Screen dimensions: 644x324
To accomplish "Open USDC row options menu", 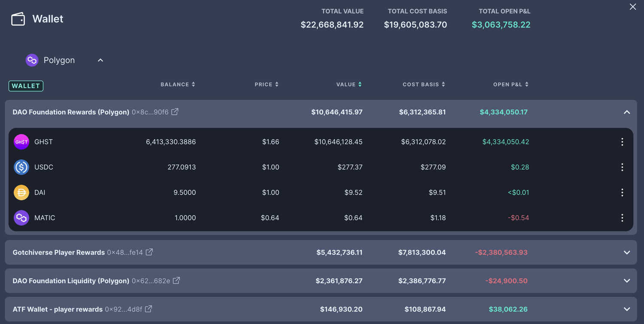I will point(622,167).
